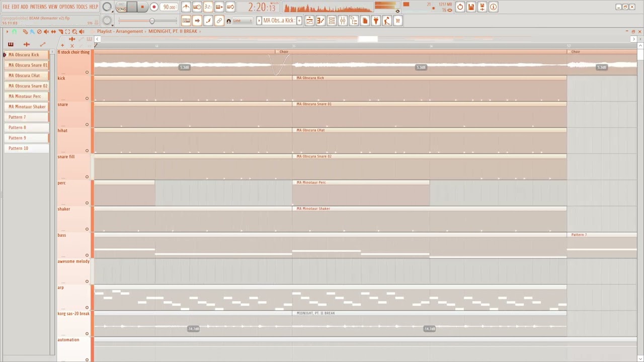Toggle the overdub/blend recording icon
Viewport: 644px width, 362px height.
coord(219,7)
